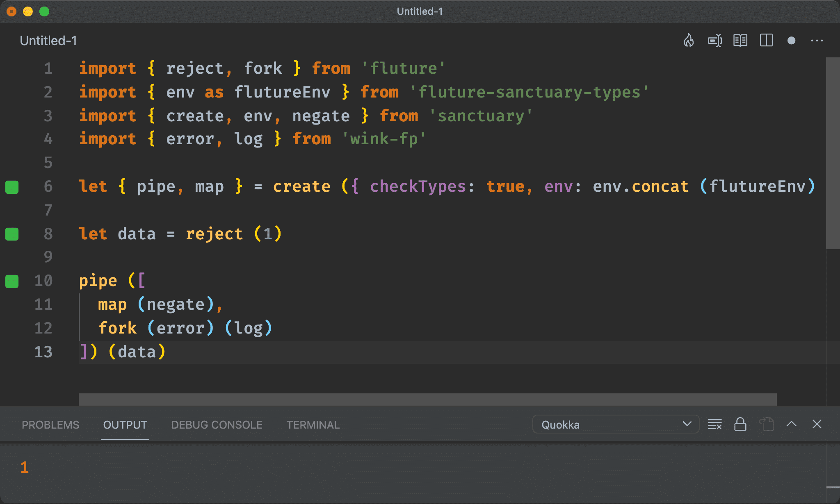Image resolution: width=840 pixels, height=504 pixels.
Task: Open output log in editor
Action: click(x=766, y=424)
